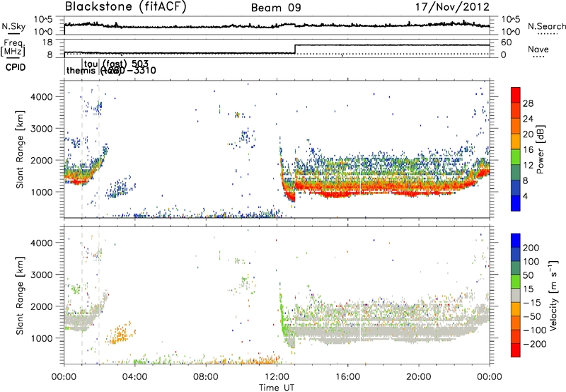
Task: Click the 'Beam 09' label
Action: pos(276,8)
